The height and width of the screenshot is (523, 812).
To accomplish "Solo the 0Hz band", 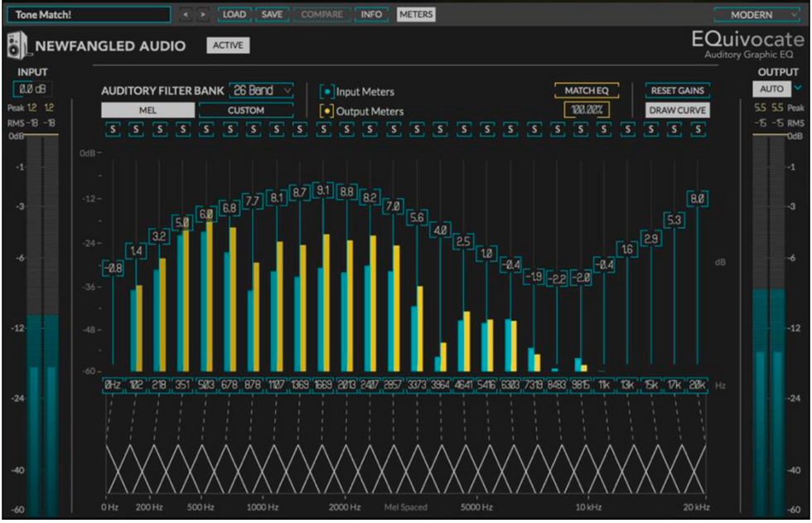I will coord(113,129).
